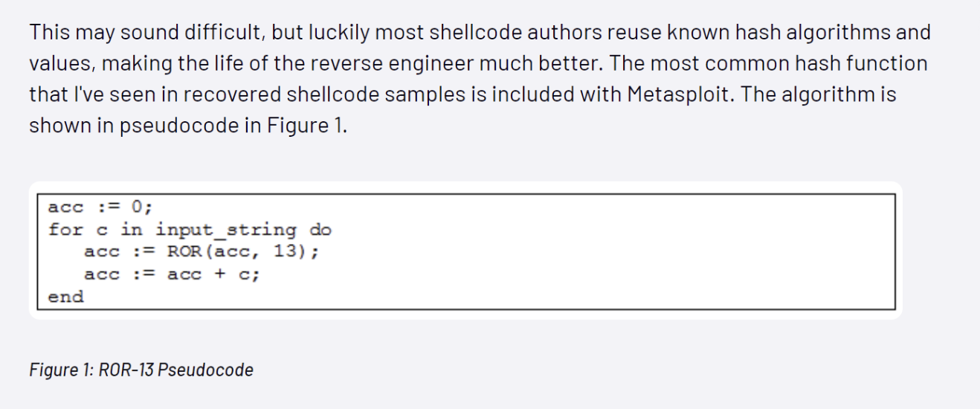Click "input_string" in the for loop
Image resolution: width=980 pixels, height=409 pixels.
click(x=226, y=229)
